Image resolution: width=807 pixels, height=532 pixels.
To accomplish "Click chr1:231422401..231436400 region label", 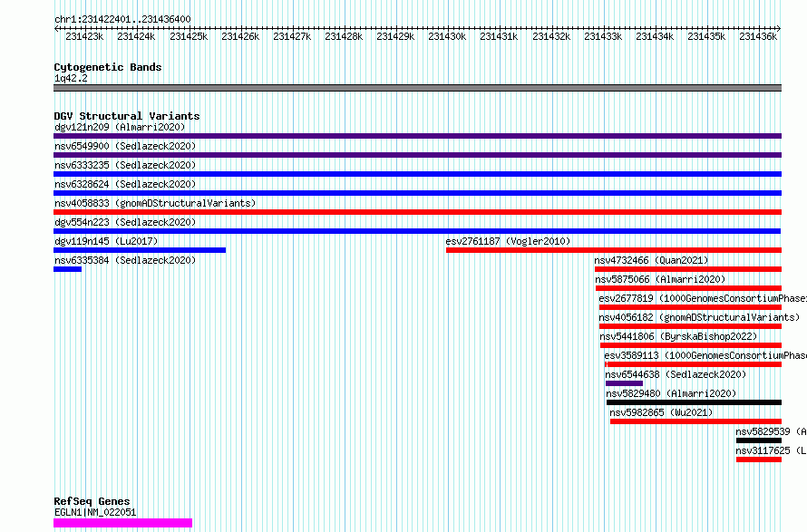I will point(122,19).
